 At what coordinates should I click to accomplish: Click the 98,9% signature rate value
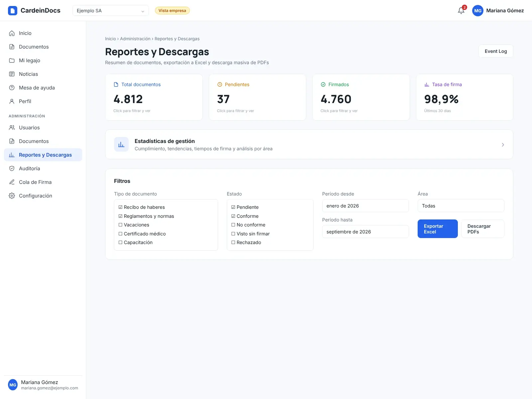pos(441,99)
